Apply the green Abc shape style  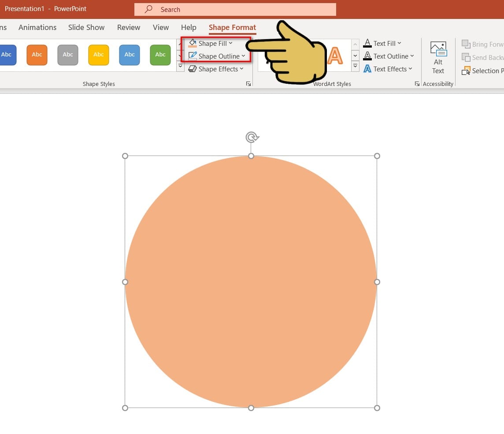(x=160, y=55)
